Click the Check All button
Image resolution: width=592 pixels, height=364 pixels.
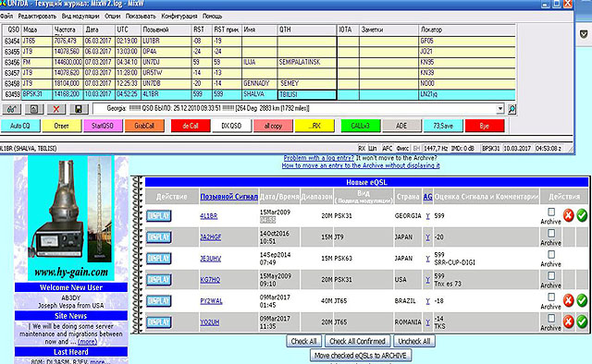304,341
